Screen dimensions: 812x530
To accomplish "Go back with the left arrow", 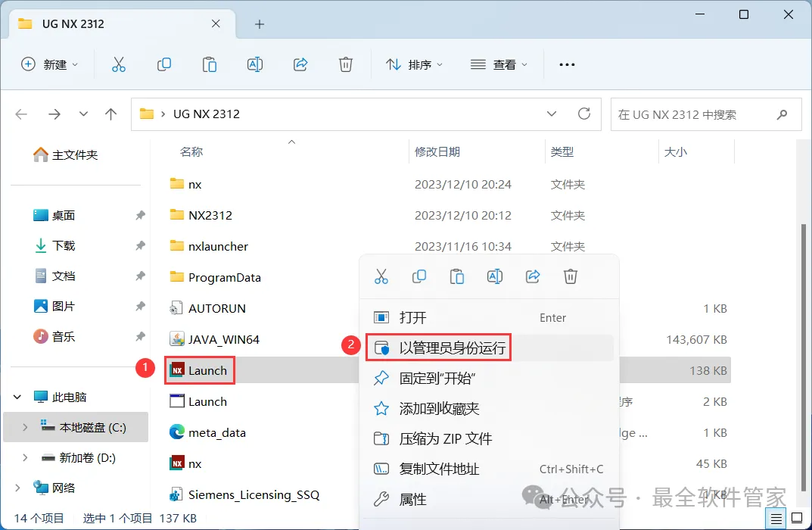I will pos(21,114).
